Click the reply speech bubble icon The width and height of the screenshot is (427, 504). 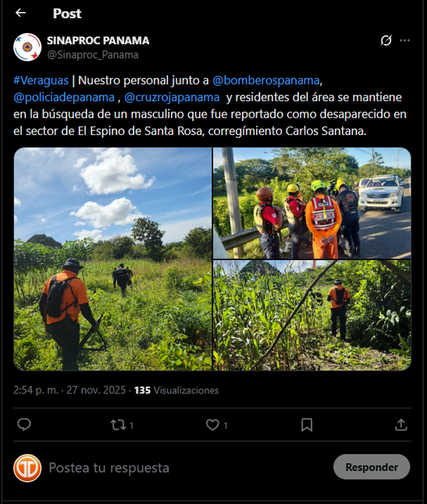point(24,425)
